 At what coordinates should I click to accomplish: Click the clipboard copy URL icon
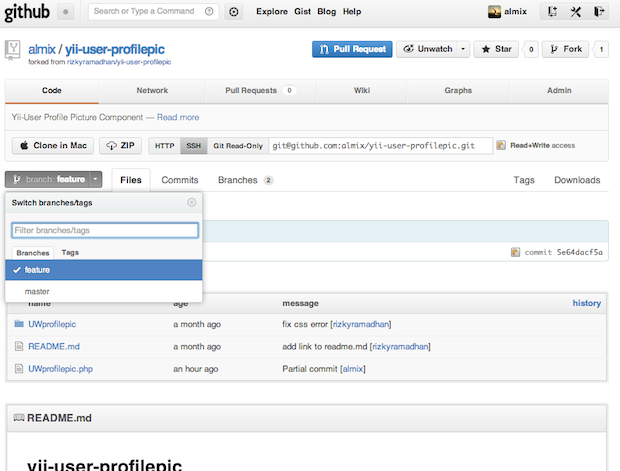click(501, 145)
